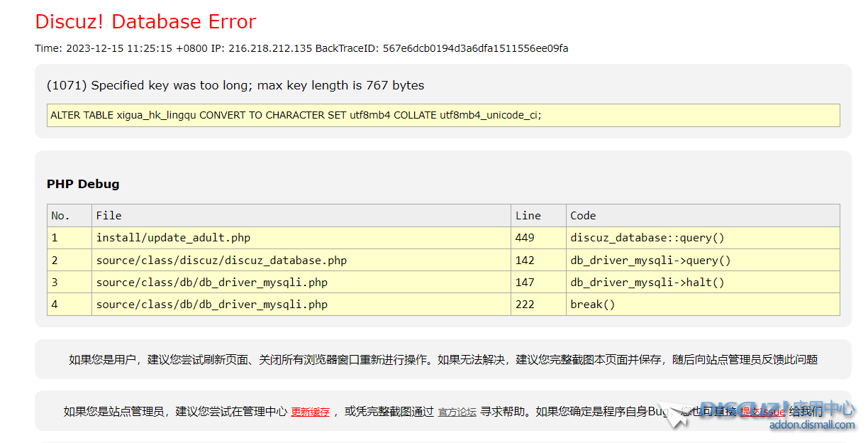The height and width of the screenshot is (443, 868).
Task: Click the discuz_database::query() code cell
Action: pos(647,238)
